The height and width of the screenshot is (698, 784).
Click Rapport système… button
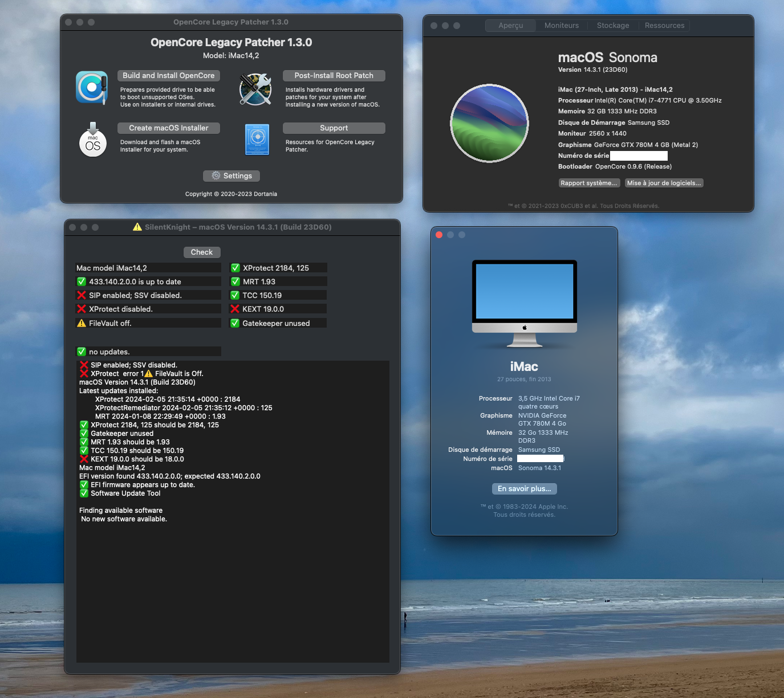(x=589, y=183)
